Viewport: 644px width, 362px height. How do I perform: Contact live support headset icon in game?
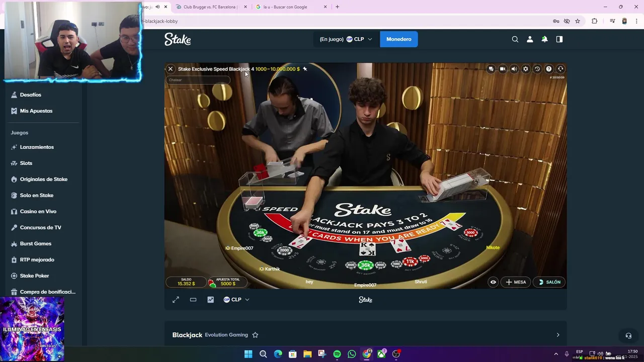click(560, 69)
